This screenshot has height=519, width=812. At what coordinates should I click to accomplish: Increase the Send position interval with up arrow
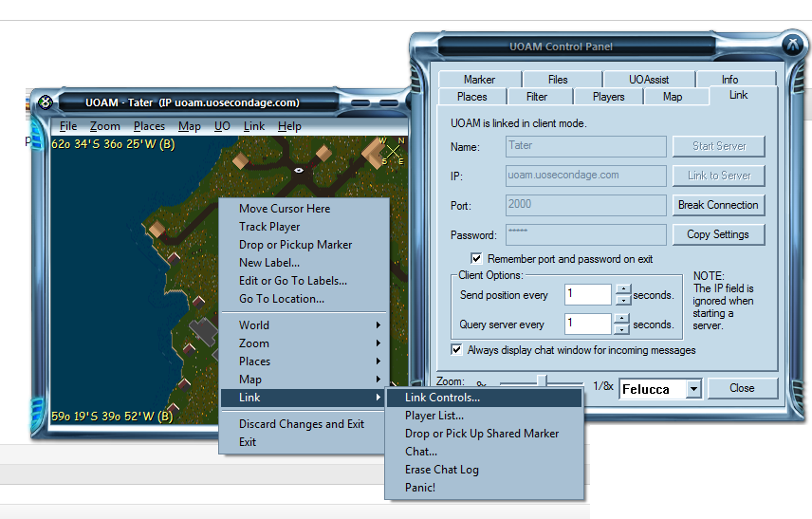(x=622, y=289)
